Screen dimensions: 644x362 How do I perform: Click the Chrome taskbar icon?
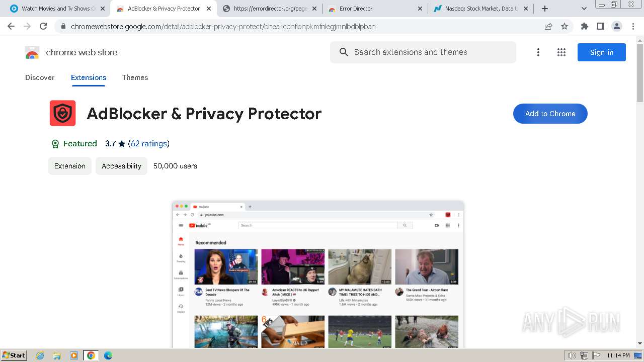pos(91,355)
